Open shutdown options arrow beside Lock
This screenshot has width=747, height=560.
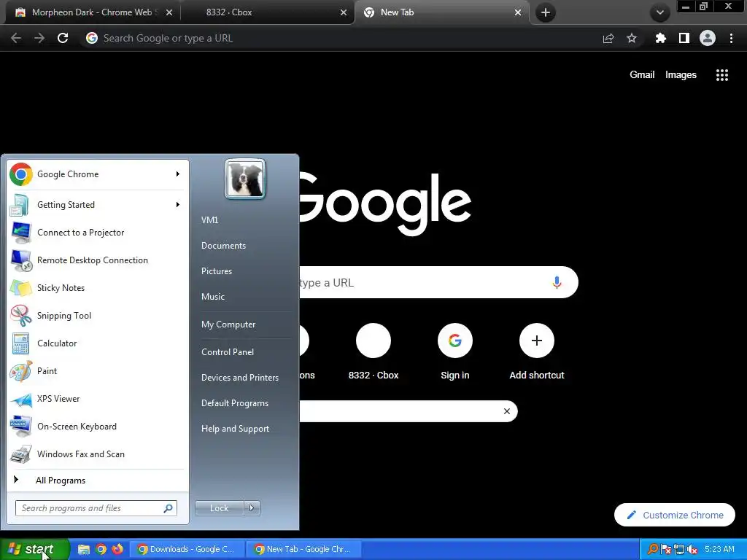point(252,508)
